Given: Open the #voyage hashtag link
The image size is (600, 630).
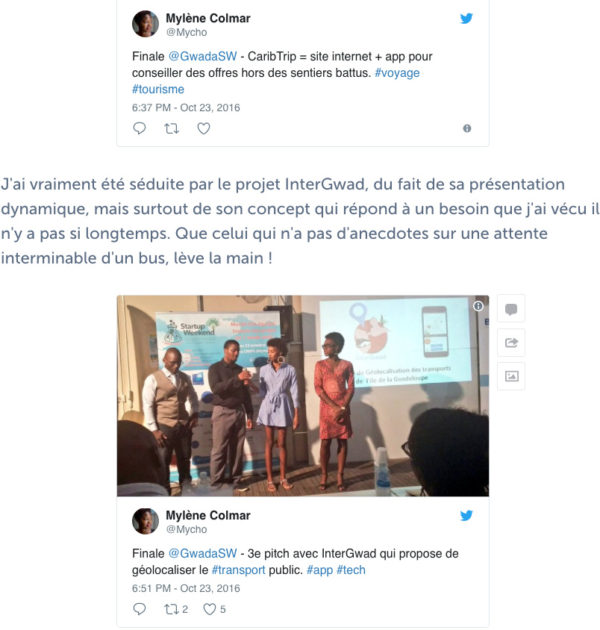Looking at the screenshot, I should pyautogui.click(x=397, y=73).
